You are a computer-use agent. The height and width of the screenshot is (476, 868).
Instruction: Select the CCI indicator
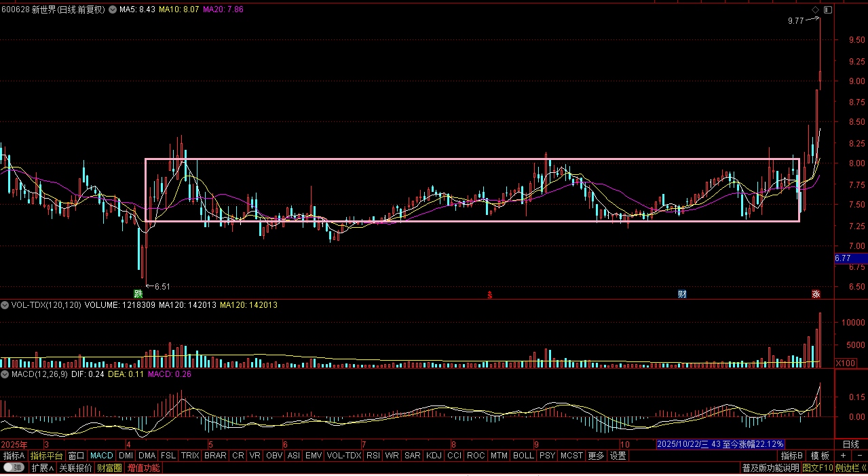[x=455, y=456]
